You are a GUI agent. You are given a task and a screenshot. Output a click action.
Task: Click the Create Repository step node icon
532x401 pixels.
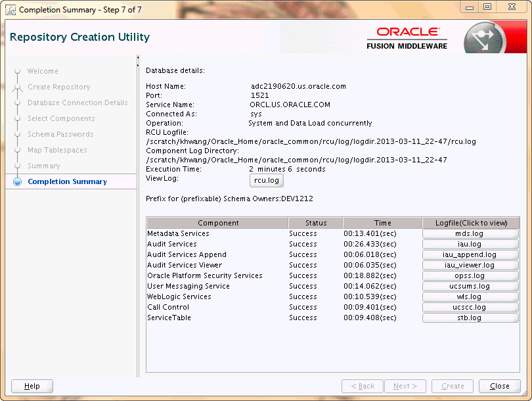click(x=17, y=87)
